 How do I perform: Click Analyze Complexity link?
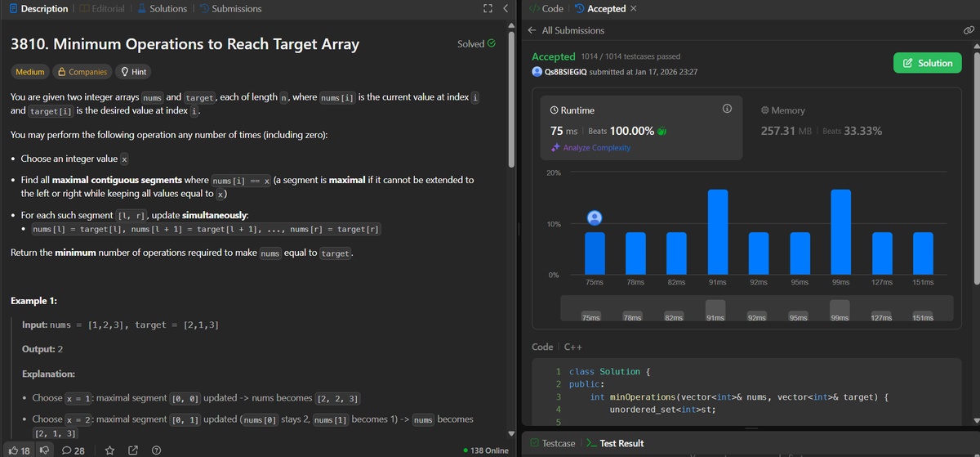(590, 148)
